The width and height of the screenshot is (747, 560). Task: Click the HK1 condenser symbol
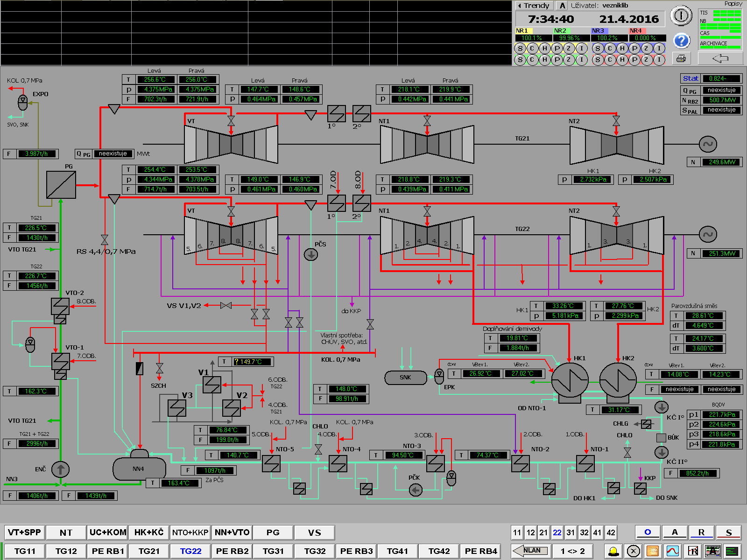pyautogui.click(x=570, y=380)
